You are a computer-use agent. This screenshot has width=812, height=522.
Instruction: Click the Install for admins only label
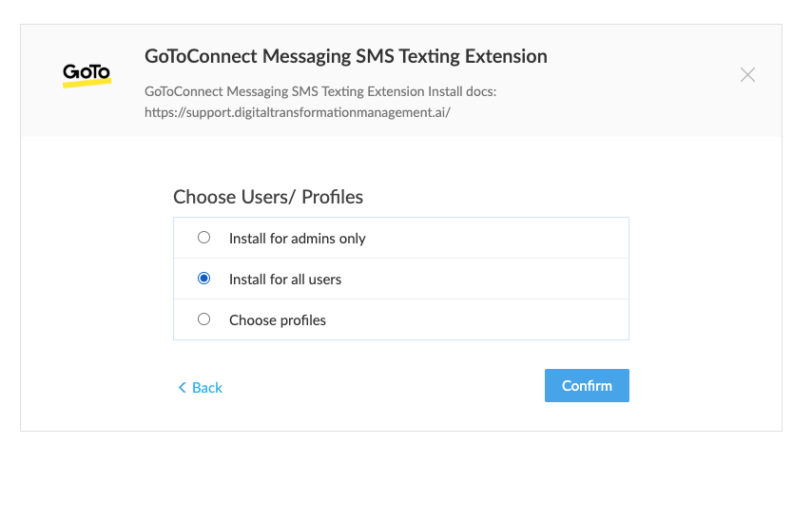coord(298,239)
